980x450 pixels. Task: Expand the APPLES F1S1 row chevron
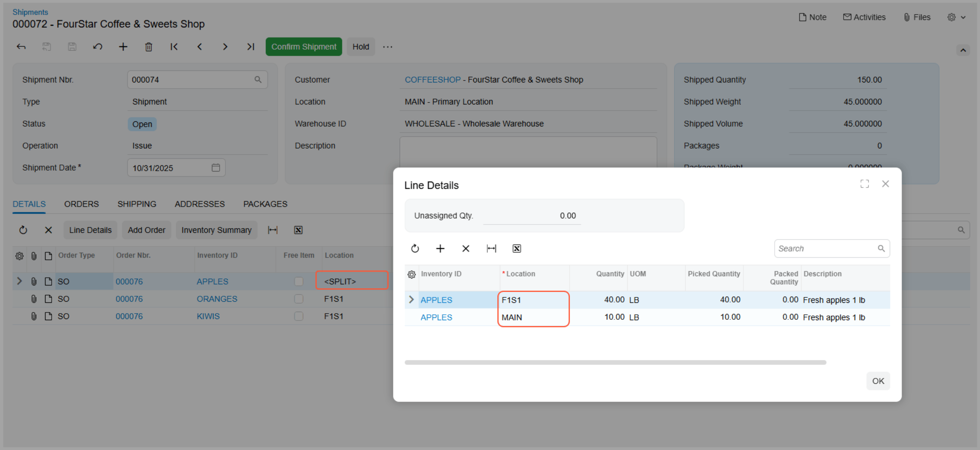pos(411,299)
